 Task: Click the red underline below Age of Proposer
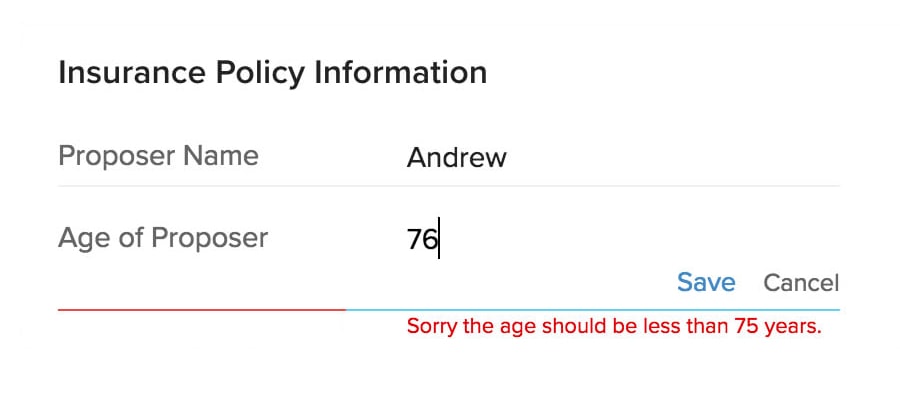click(202, 310)
